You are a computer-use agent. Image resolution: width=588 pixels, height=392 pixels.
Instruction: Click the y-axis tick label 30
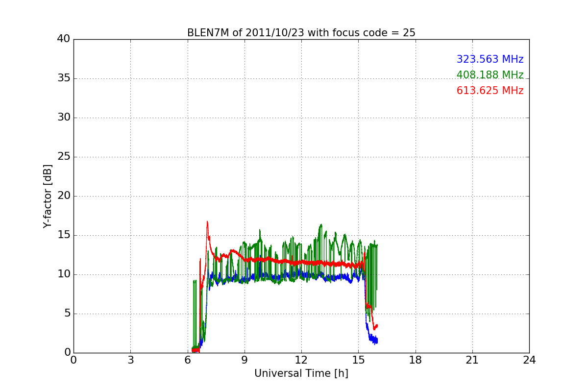64,118
